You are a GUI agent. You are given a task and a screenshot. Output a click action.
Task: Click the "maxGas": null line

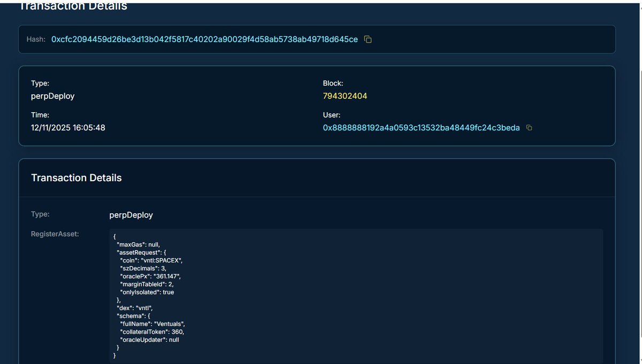(x=138, y=244)
